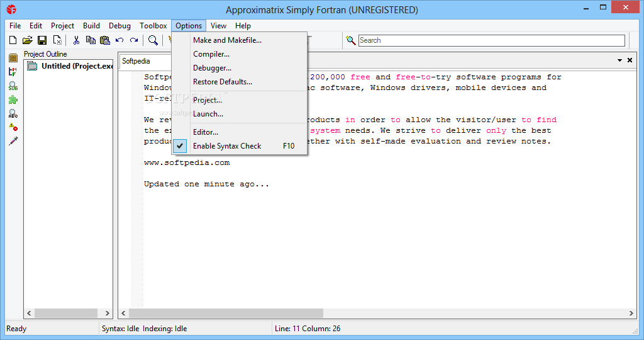Screen dimensions: 644x340
Task: Click the Project Outline horizontal scrollbar thumb
Action: [65, 314]
